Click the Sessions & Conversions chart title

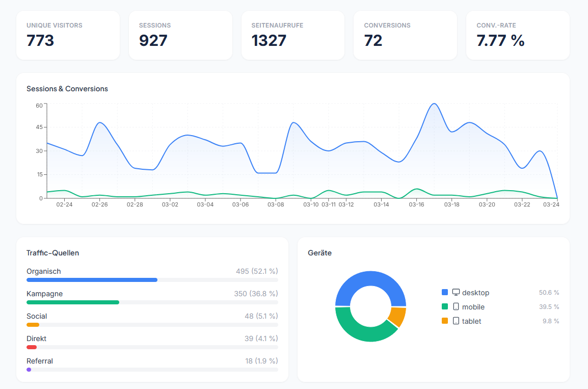click(x=67, y=89)
